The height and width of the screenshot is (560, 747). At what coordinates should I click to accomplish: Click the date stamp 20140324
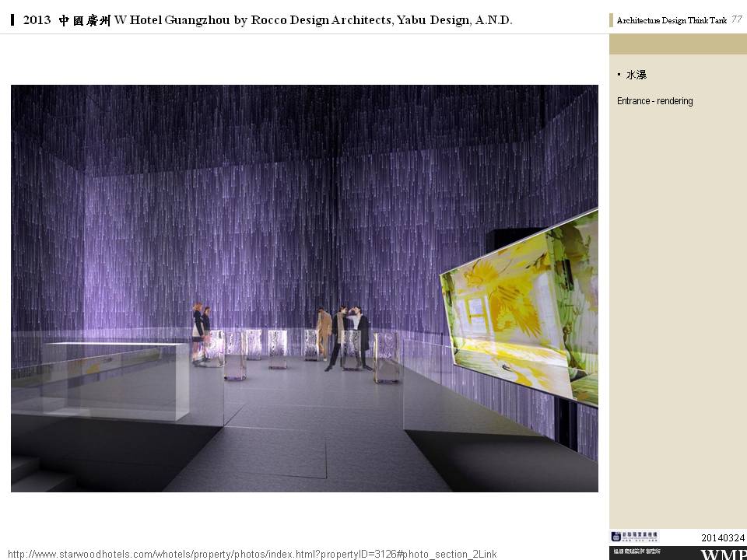click(722, 537)
